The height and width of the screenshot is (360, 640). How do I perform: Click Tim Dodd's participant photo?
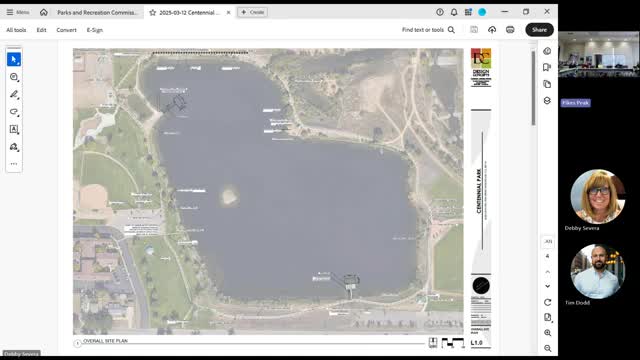pos(598,271)
